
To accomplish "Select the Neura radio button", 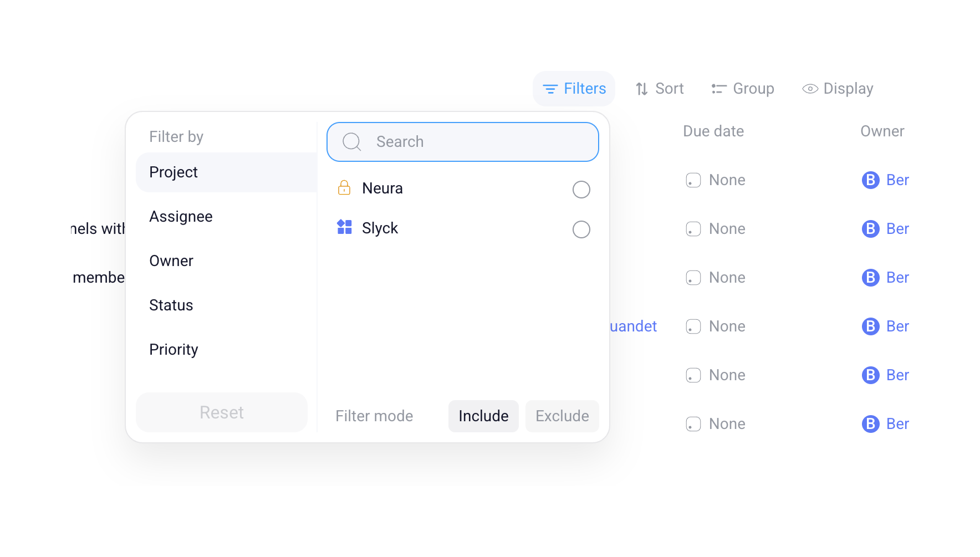I will pos(581,190).
